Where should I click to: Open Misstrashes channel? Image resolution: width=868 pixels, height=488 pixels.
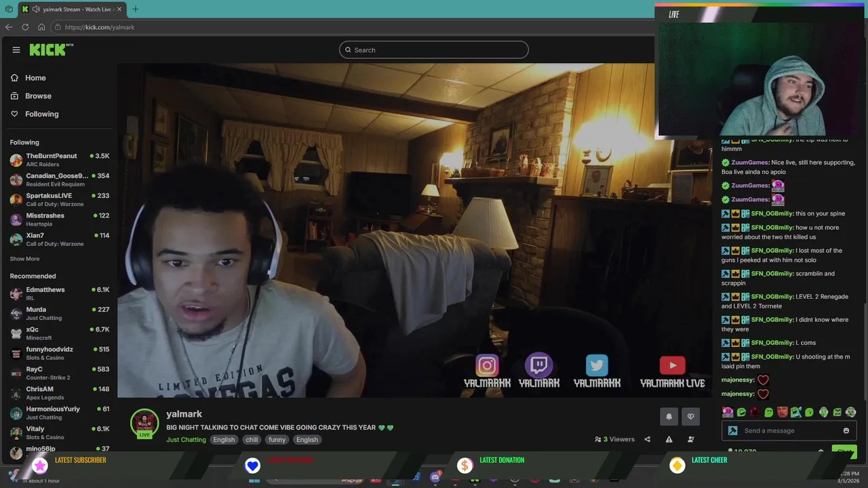(59, 220)
